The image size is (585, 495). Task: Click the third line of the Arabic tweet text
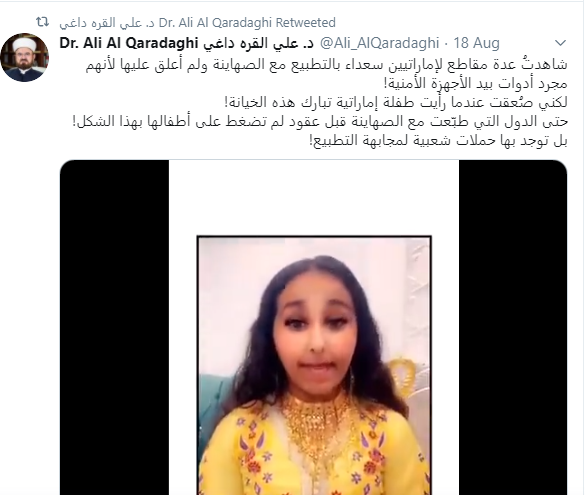pos(395,102)
